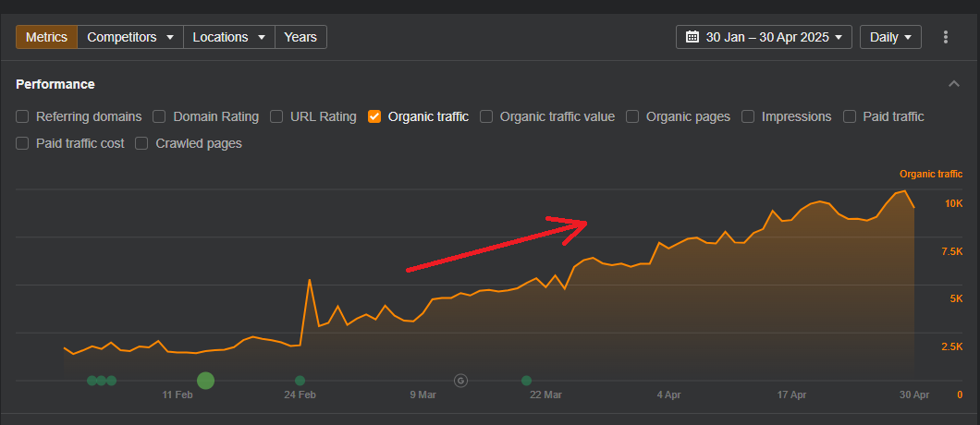Click the 10K axis value
Image resolution: width=980 pixels, height=425 pixels.
click(x=954, y=204)
